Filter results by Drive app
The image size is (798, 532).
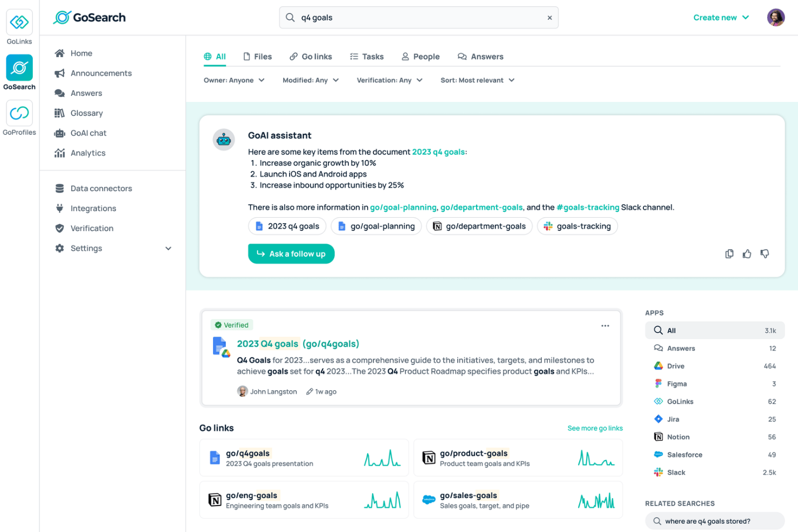[715, 366]
